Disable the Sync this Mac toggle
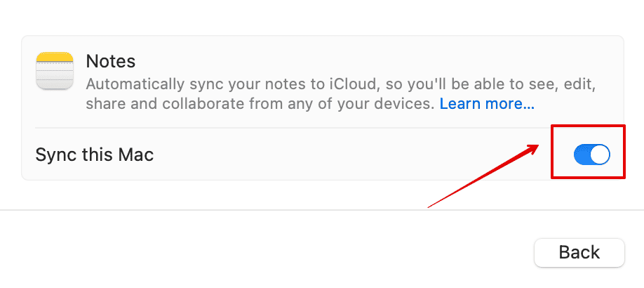Viewport: 644px width, 288px height. 591,155
